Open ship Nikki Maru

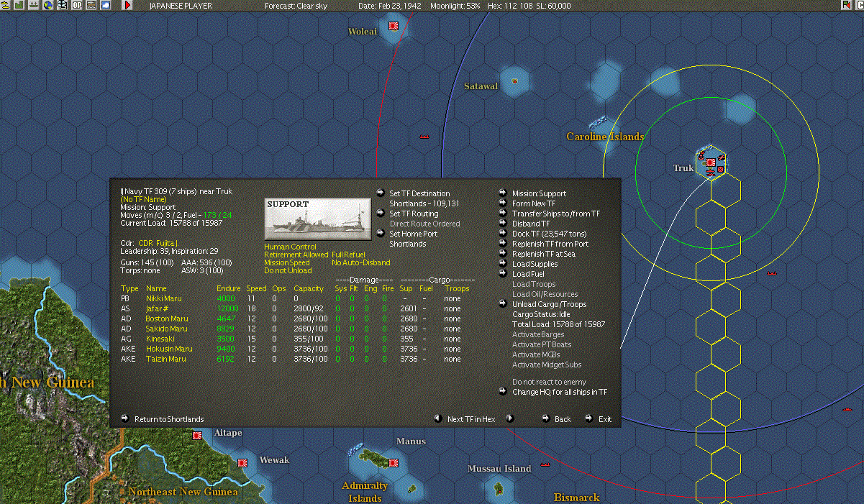click(x=163, y=298)
